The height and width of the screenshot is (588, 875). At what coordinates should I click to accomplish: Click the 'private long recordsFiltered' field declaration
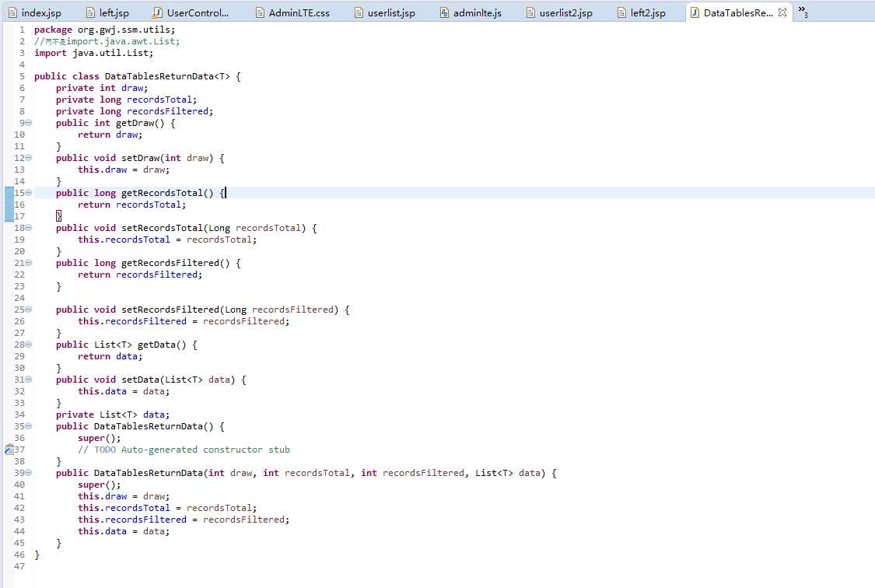click(x=135, y=111)
